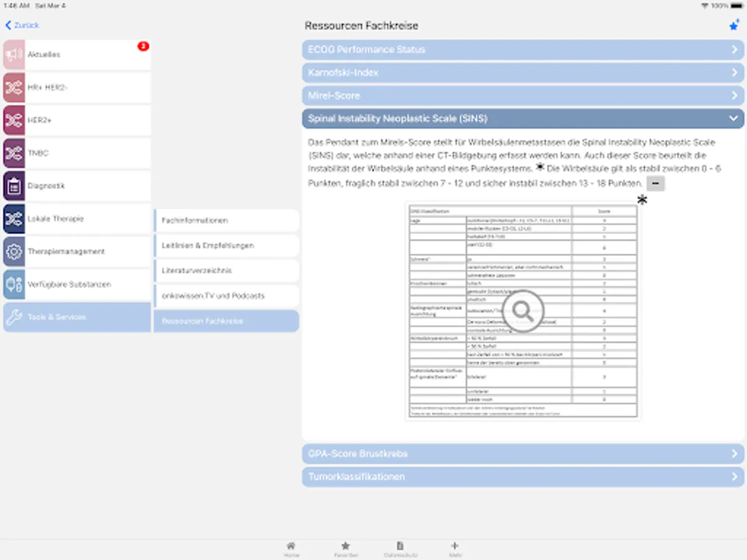Open onkowissen.TV und Podcasts item
Viewport: 747px width, 560px height.
point(226,296)
